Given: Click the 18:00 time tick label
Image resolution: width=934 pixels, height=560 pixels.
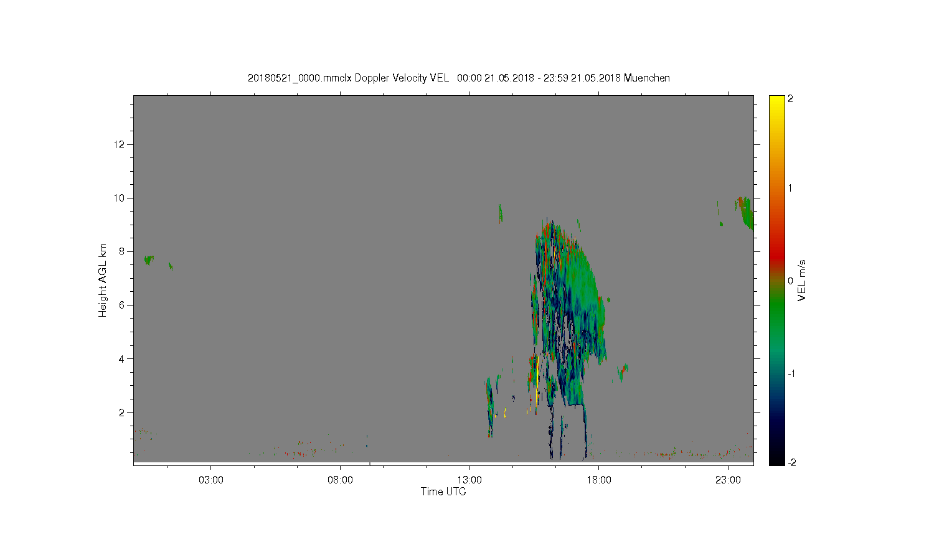Looking at the screenshot, I should click(599, 480).
